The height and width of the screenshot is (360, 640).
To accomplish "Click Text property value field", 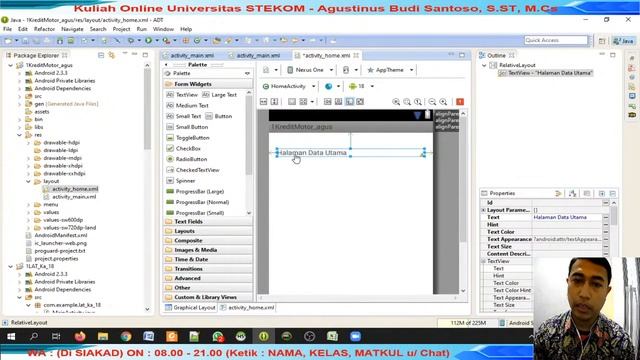I will 567,218.
